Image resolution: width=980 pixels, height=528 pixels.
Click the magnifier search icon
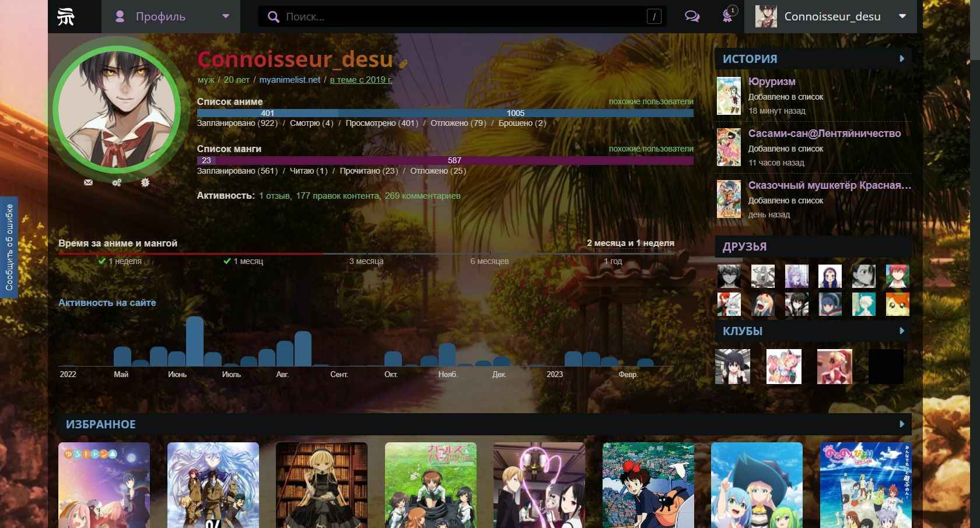pos(273,17)
